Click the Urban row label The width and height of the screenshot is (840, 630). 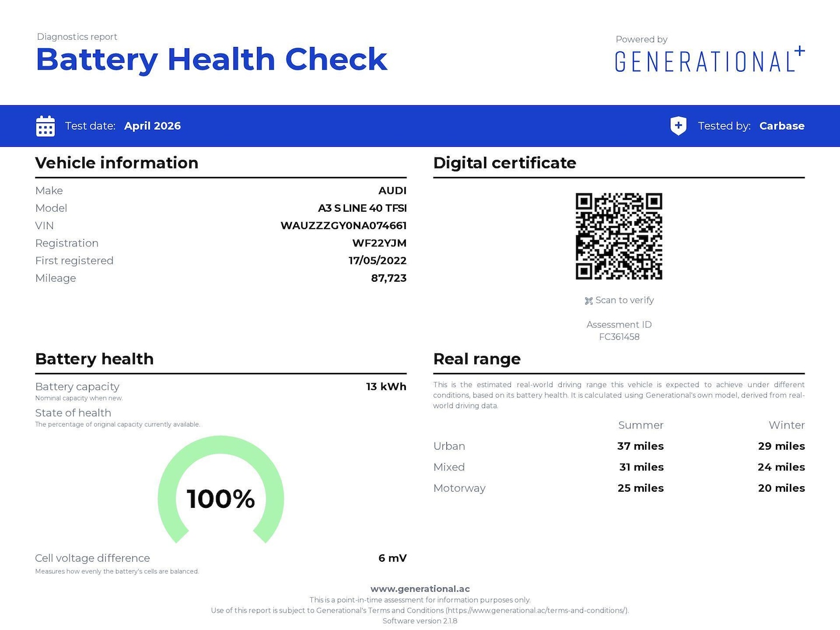point(449,446)
